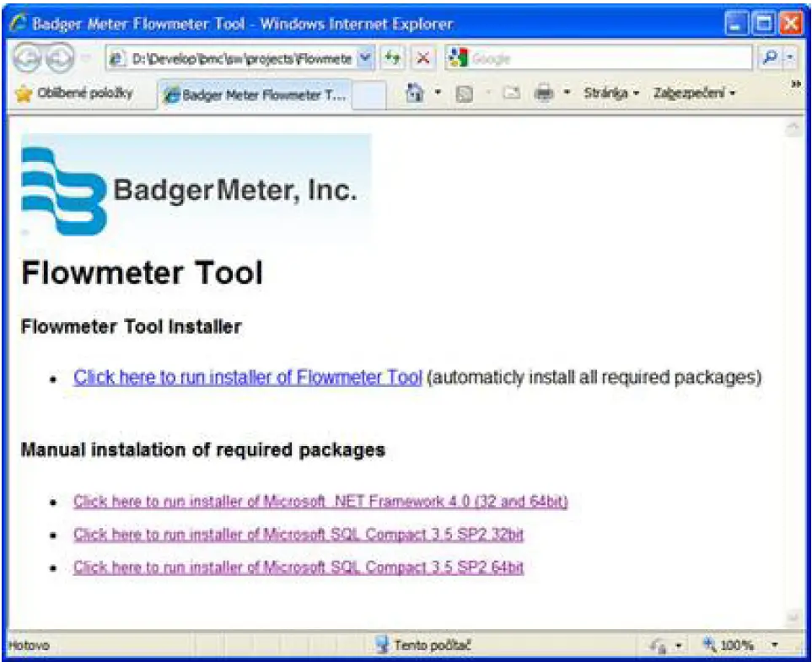
Task: Go forward with the Forward arrow button
Action: pyautogui.click(x=59, y=58)
